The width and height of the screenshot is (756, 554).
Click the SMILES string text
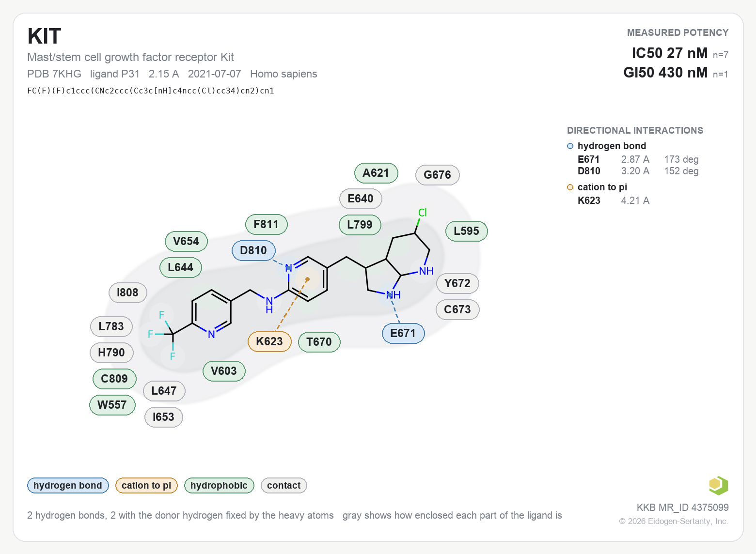pyautogui.click(x=151, y=91)
